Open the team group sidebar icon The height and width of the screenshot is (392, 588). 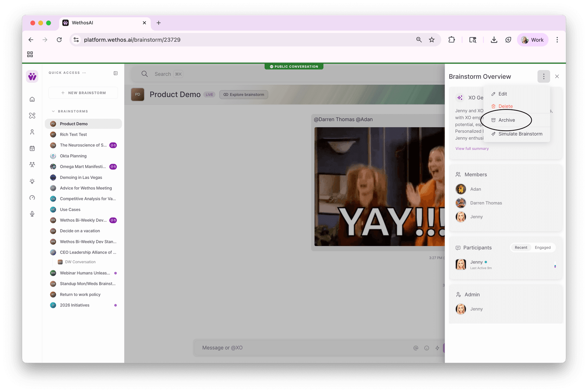tap(32, 165)
